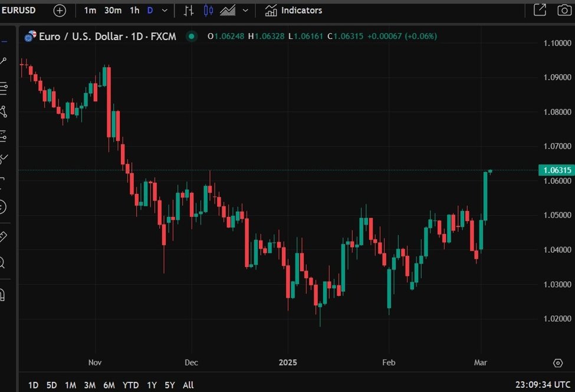Open the pop-out chart window icon
This screenshot has height=392, width=575.
tap(539, 10)
